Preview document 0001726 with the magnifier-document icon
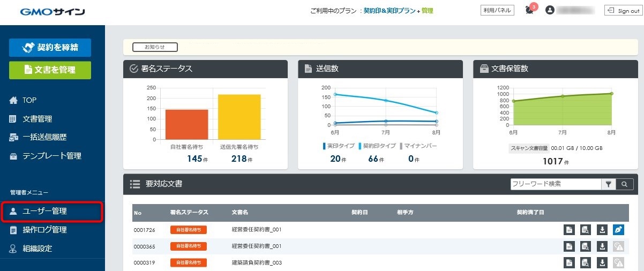This screenshot has width=644, height=271. (586, 230)
